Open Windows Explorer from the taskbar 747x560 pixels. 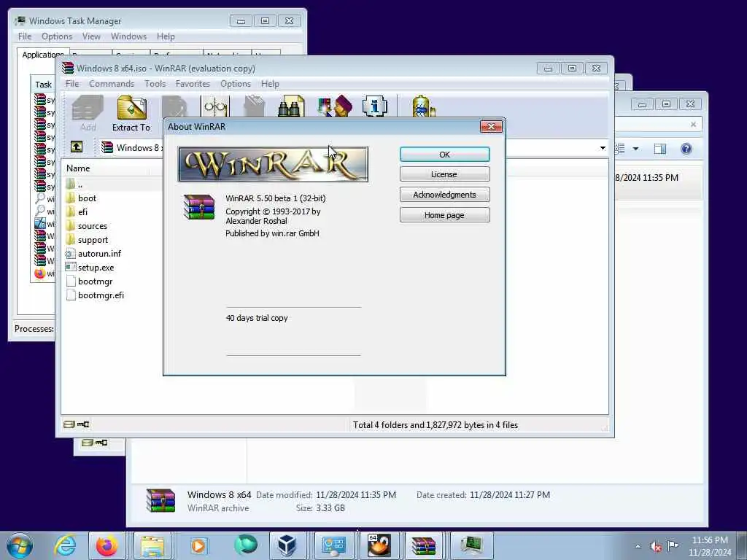[x=152, y=545]
